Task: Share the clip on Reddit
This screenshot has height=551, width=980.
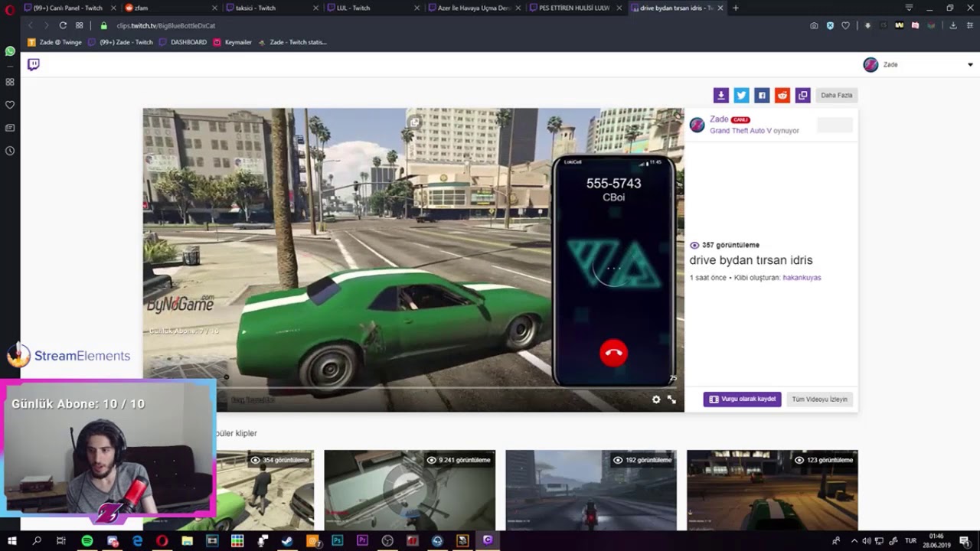Action: 782,95
